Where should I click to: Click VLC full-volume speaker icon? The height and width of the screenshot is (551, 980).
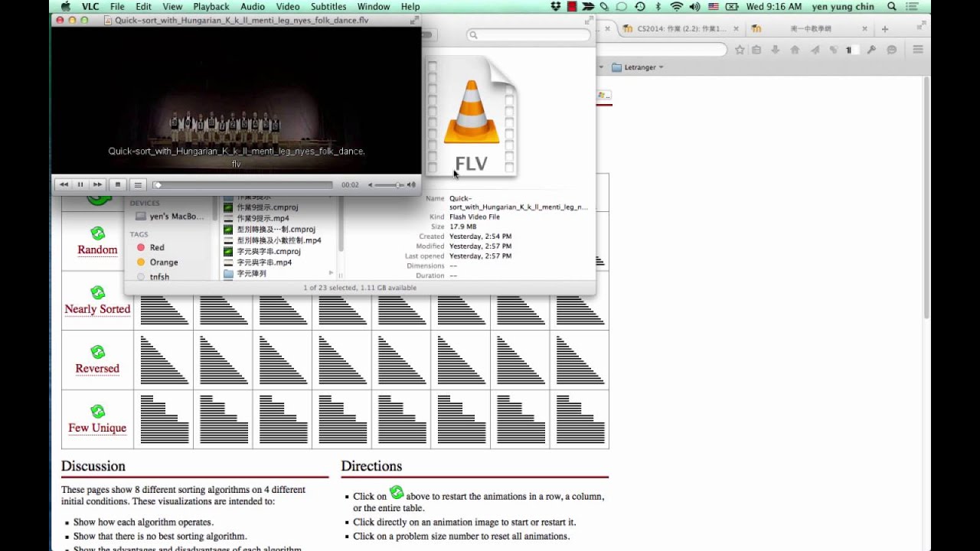click(411, 184)
